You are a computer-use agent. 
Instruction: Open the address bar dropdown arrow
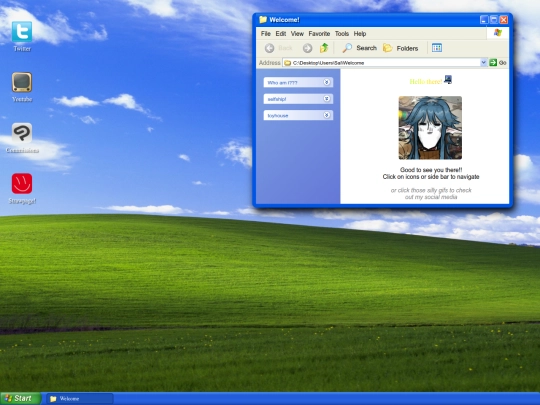pos(483,62)
